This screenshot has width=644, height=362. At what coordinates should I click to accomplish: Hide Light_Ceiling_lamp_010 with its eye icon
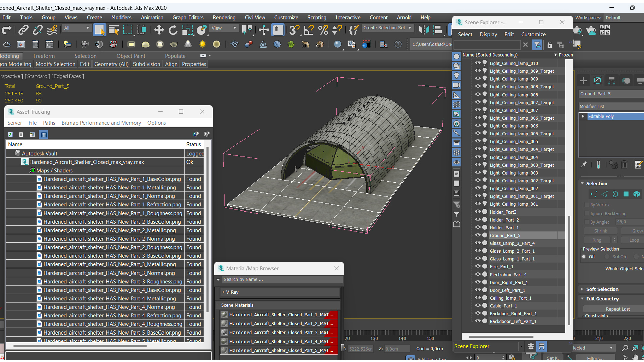[x=478, y=63]
